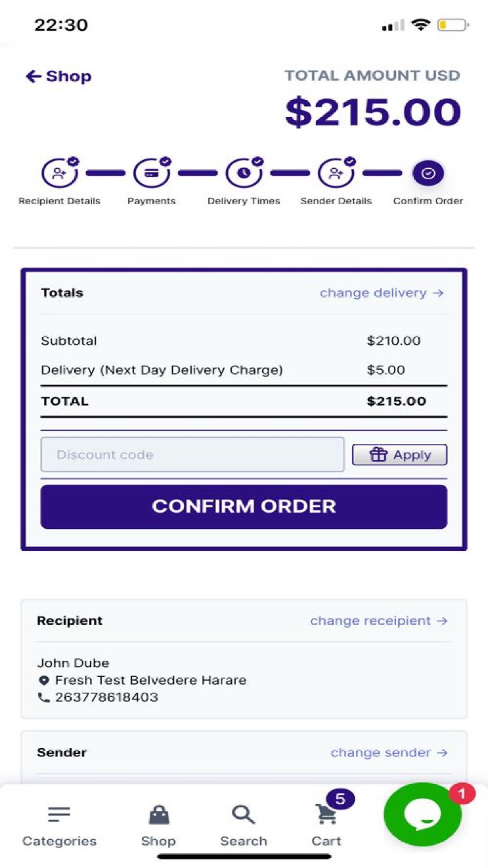Tap the recipient phone number 263778618403
Screen dimensions: 488x868
[106, 697]
